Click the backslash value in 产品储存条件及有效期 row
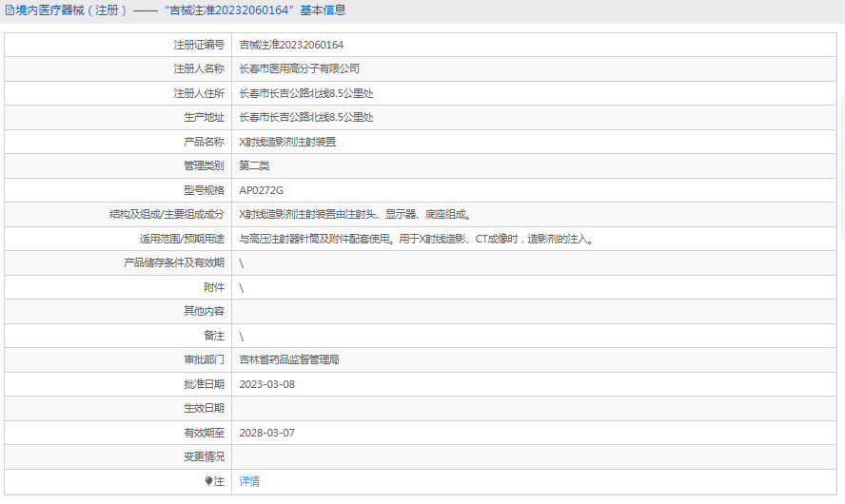Viewport: 845px width, 504px height. [242, 263]
